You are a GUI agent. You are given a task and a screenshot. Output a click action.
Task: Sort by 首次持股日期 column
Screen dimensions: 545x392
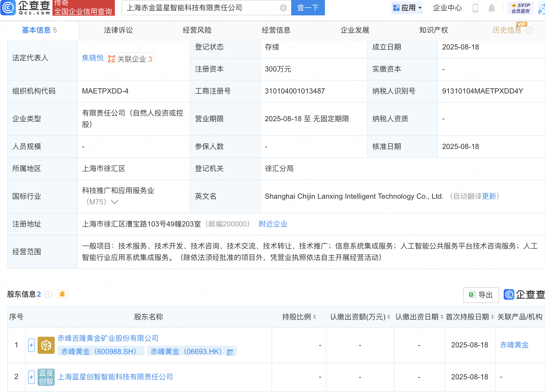492,317
